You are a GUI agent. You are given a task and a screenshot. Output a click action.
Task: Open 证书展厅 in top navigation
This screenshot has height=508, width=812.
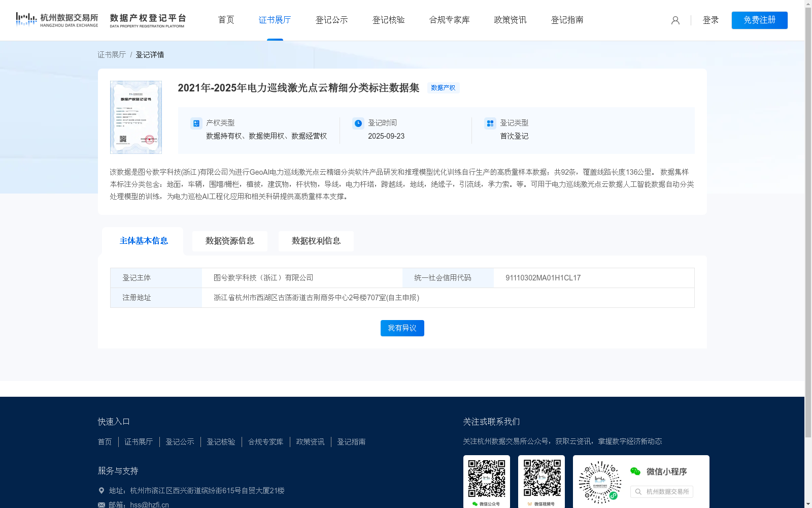tap(275, 20)
